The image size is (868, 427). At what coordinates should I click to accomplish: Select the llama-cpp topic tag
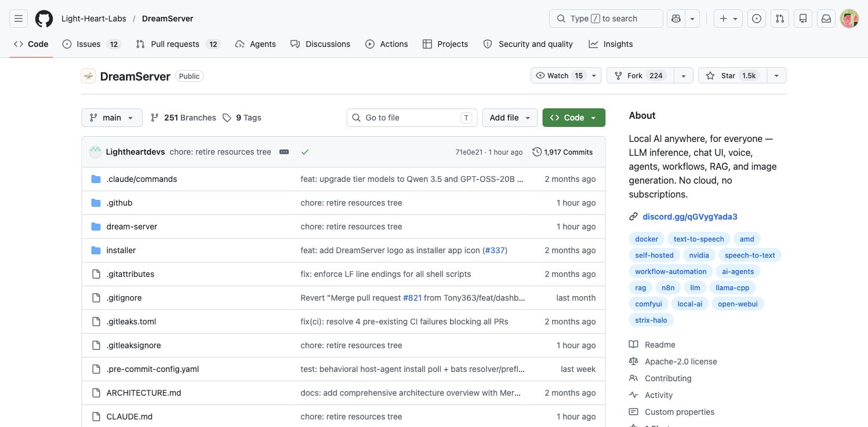[x=732, y=287]
